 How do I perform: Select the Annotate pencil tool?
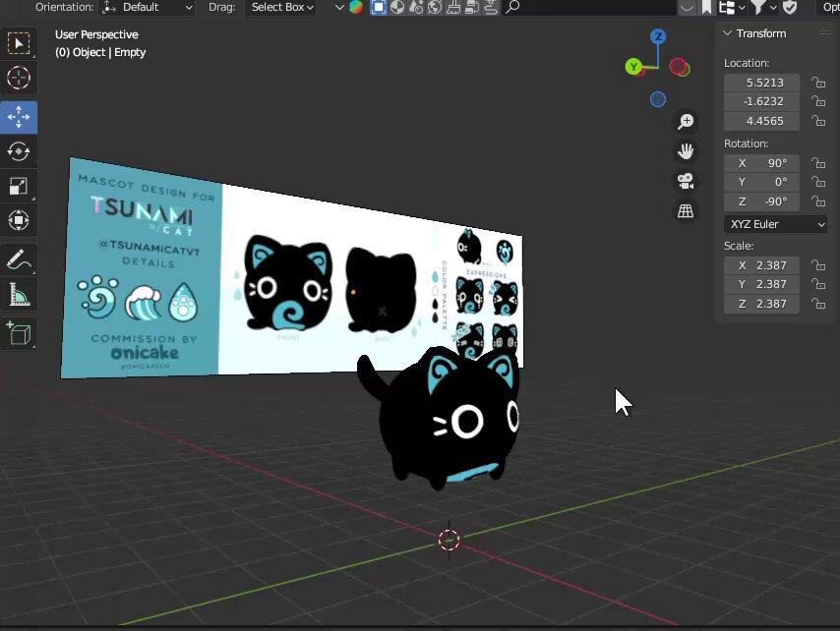19,260
